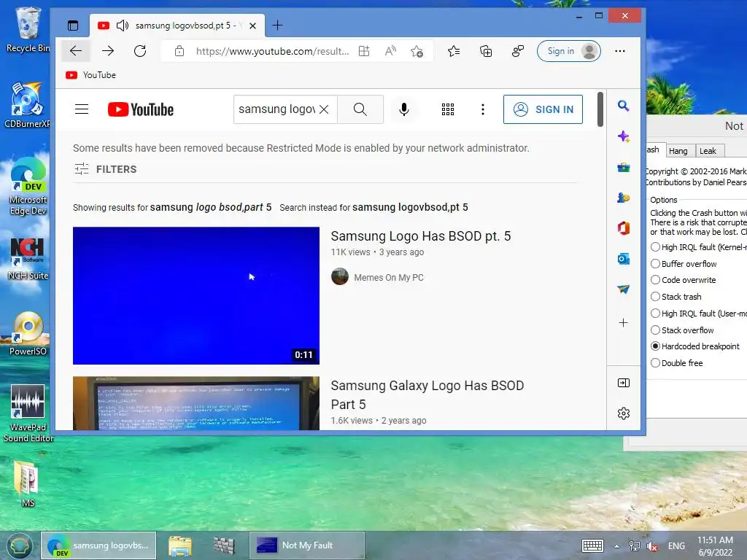Open YouTube settings three-dot menu
The width and height of the screenshot is (747, 560).
pyautogui.click(x=483, y=109)
